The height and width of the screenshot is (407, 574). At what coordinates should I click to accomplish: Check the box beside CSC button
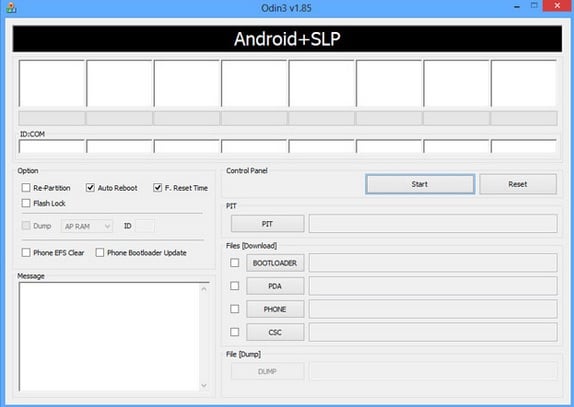[x=235, y=332]
